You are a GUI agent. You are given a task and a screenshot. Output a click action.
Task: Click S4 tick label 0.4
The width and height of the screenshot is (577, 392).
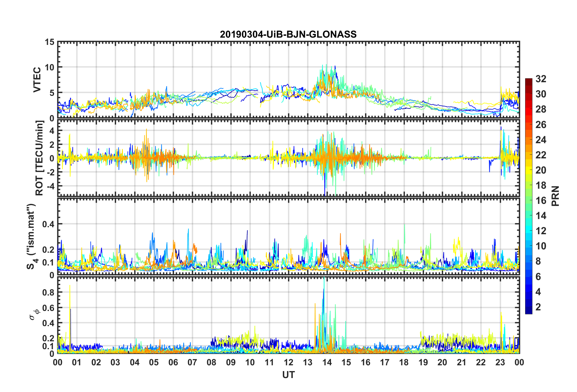coord(49,225)
